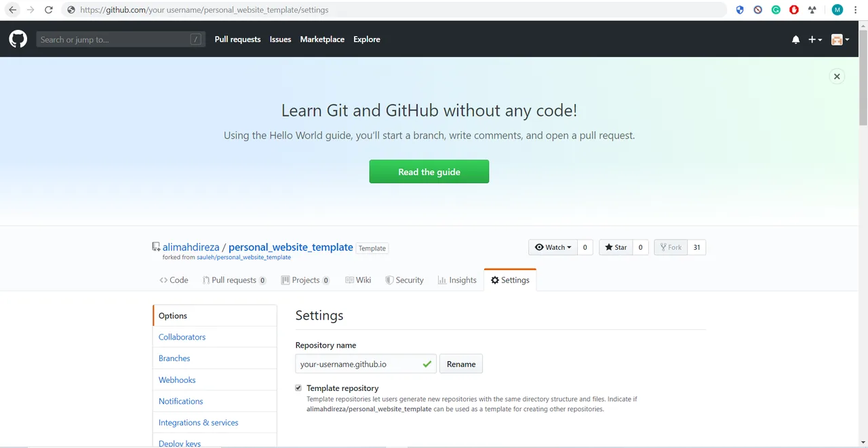Switch to the repository Pull requests tab

pyautogui.click(x=234, y=280)
